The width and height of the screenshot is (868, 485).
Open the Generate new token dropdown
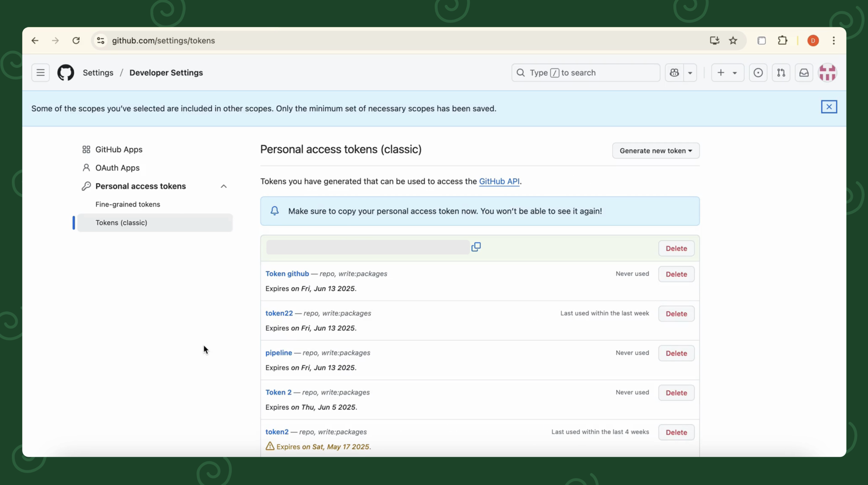pyautogui.click(x=655, y=151)
